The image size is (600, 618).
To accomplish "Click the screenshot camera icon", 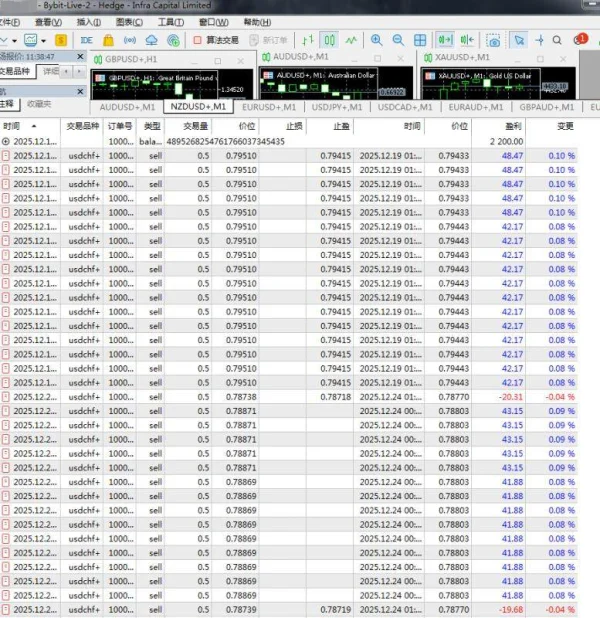I will pos(493,40).
